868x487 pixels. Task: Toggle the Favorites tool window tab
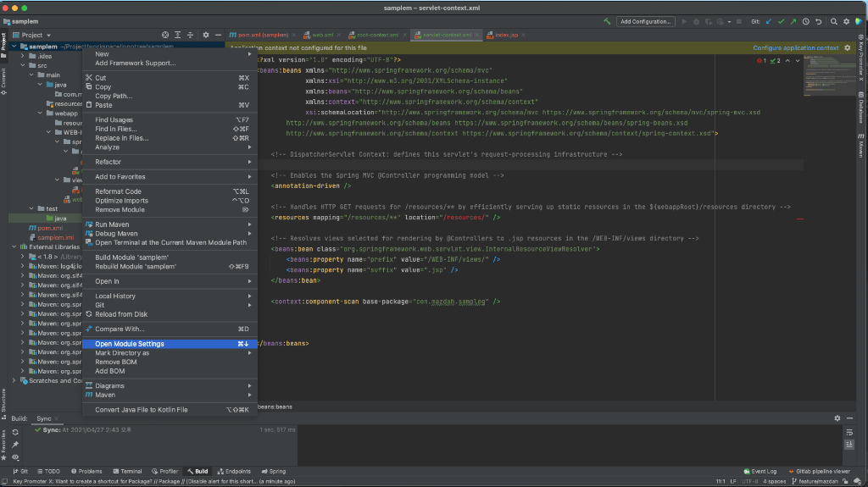pos(3,445)
